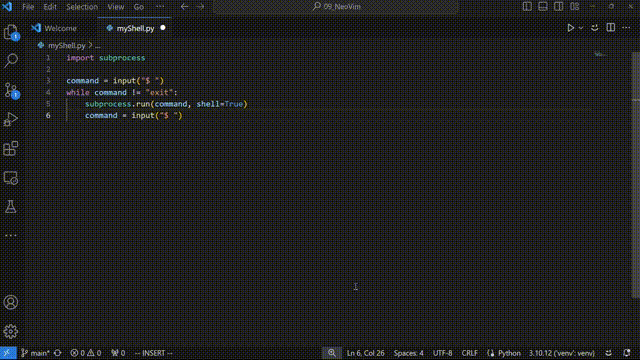
Task: Synchronize changes in status bar
Action: [x=58, y=353]
